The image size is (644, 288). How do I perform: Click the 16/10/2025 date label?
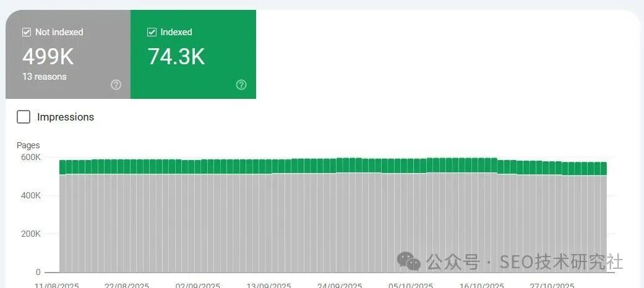pyautogui.click(x=481, y=285)
